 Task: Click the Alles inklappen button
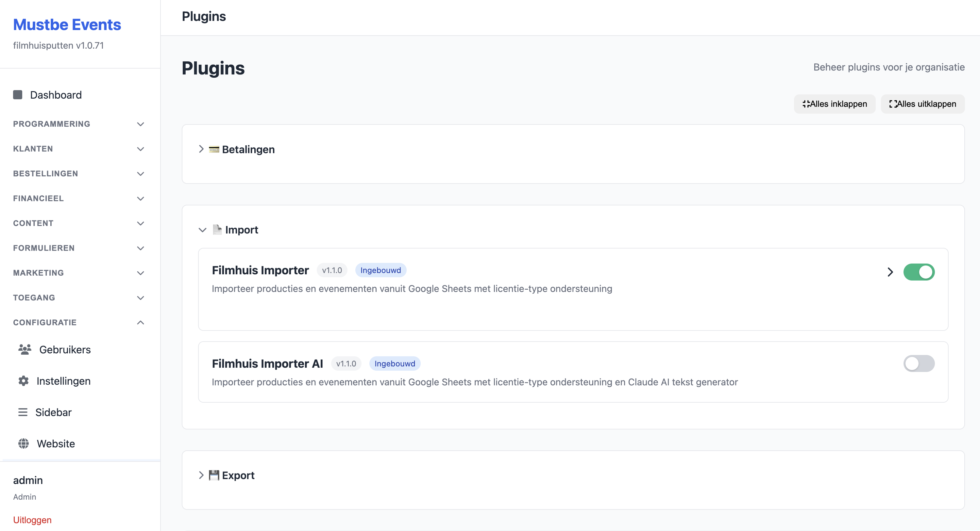click(834, 104)
